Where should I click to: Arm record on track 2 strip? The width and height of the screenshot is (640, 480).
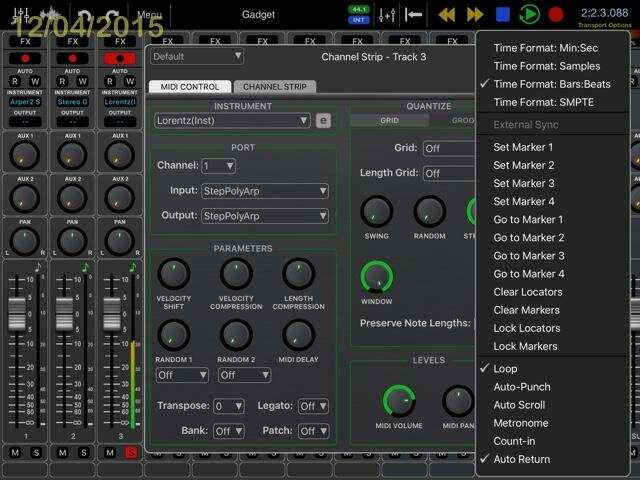click(x=72, y=58)
